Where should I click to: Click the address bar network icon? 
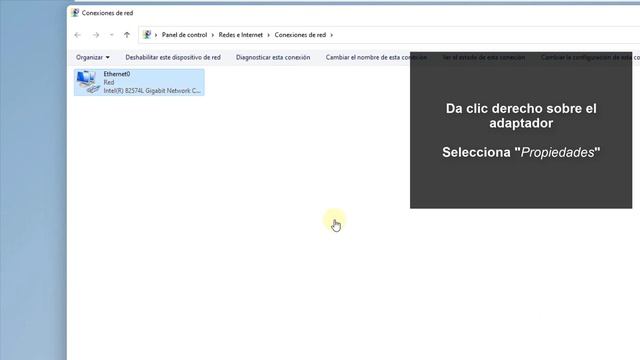click(147, 35)
